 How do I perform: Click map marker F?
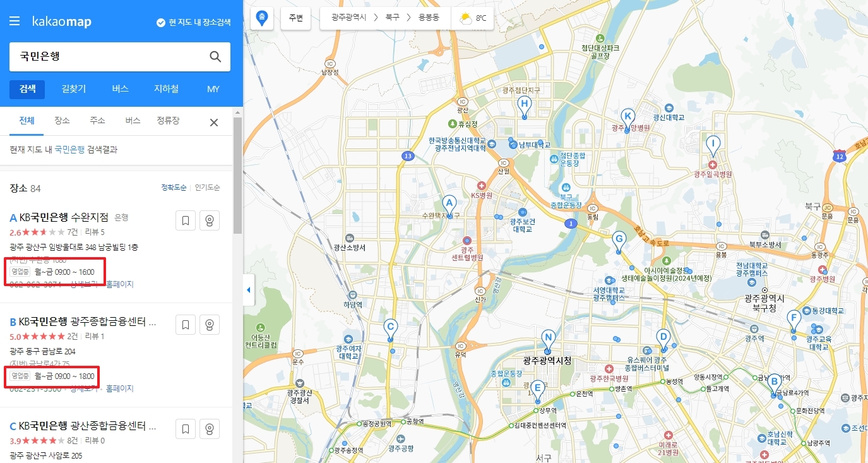point(794,319)
